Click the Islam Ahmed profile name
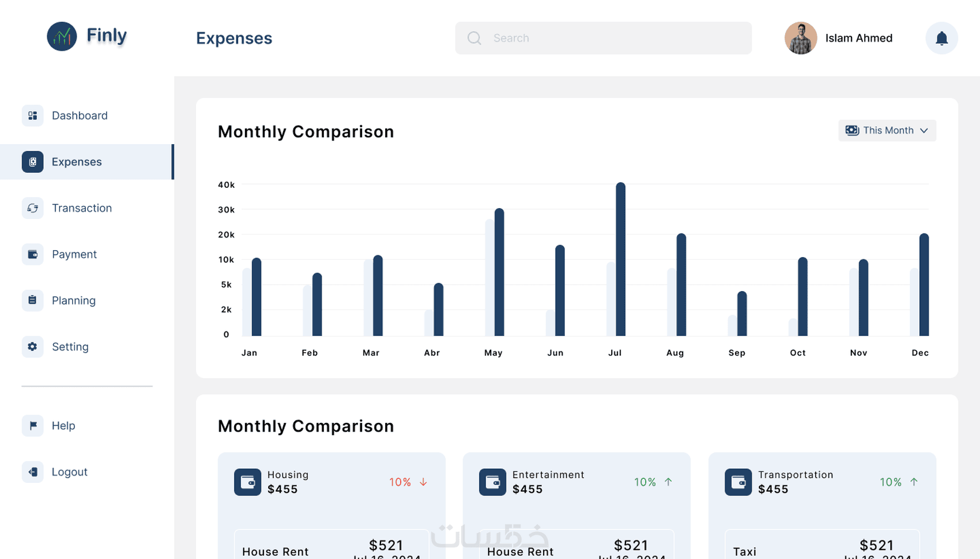 858,38
